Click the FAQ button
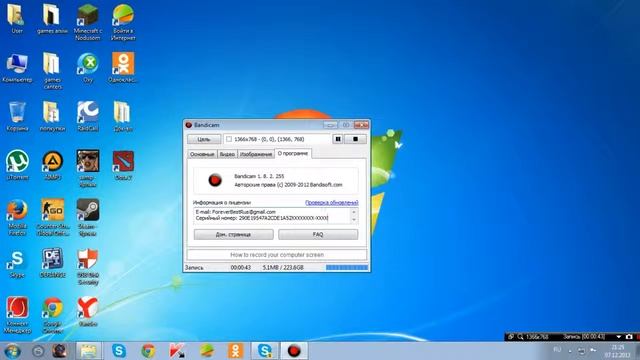The height and width of the screenshot is (360, 640). click(318, 234)
